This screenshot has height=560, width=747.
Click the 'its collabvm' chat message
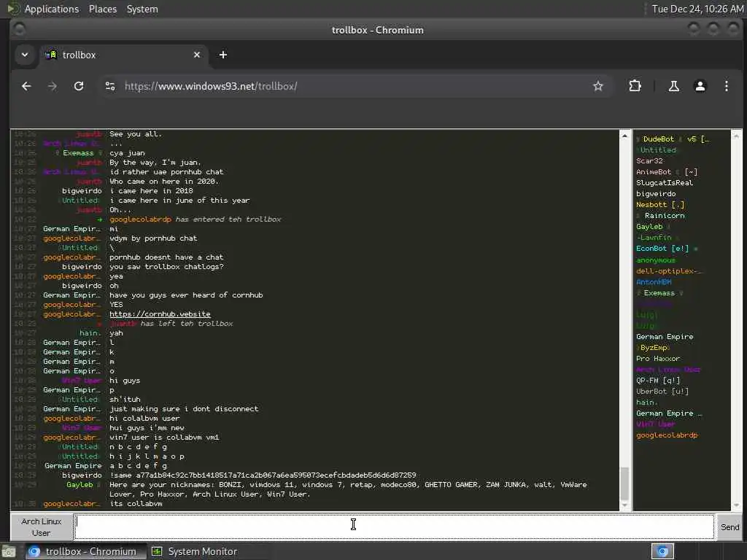[x=136, y=504]
